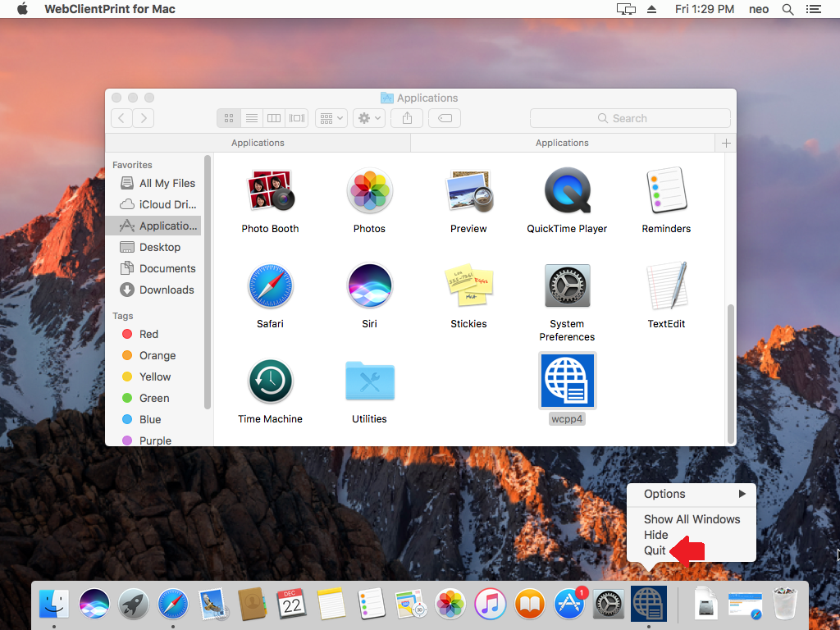Viewport: 840px width, 630px height.
Task: Open iTunes from the Dock
Action: point(490,604)
